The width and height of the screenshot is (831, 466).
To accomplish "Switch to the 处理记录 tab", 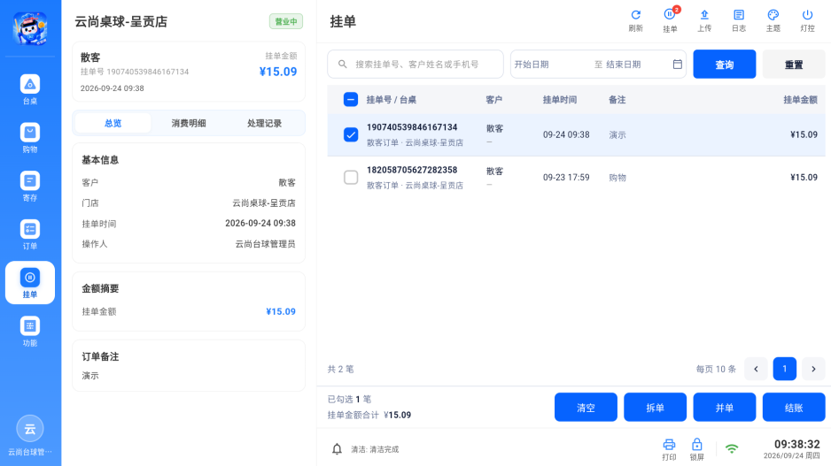I will click(264, 123).
